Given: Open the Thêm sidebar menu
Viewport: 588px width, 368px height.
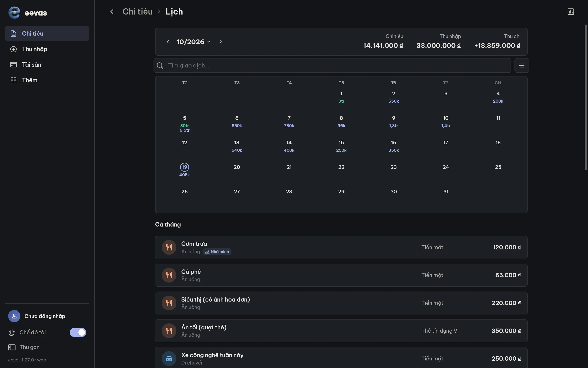Looking at the screenshot, I should 47,80.
